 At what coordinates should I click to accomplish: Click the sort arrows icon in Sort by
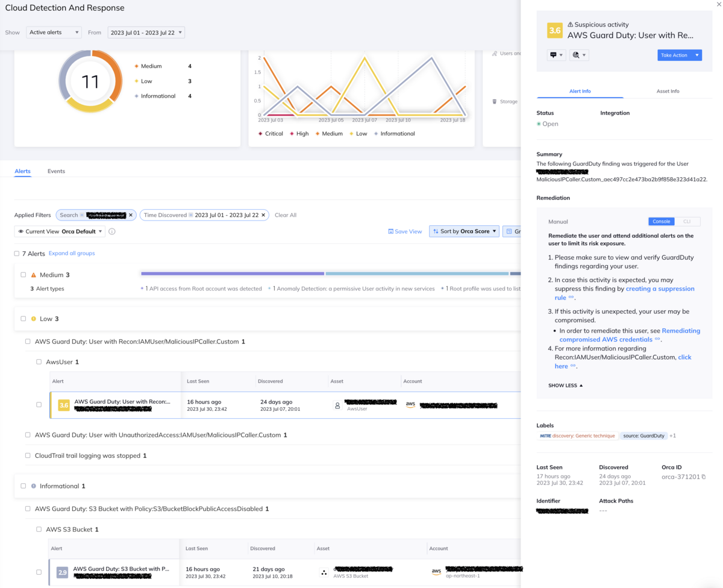tap(436, 231)
